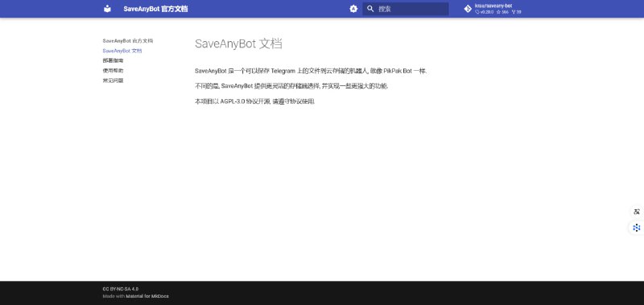
Task: Click the magnifying glass search icon
Action: [370, 9]
